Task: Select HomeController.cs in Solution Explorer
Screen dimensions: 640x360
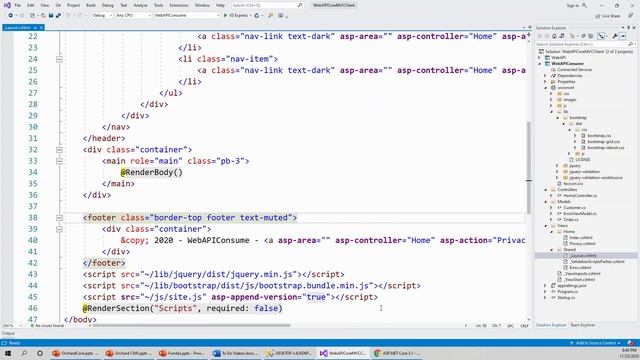Action: (580, 196)
